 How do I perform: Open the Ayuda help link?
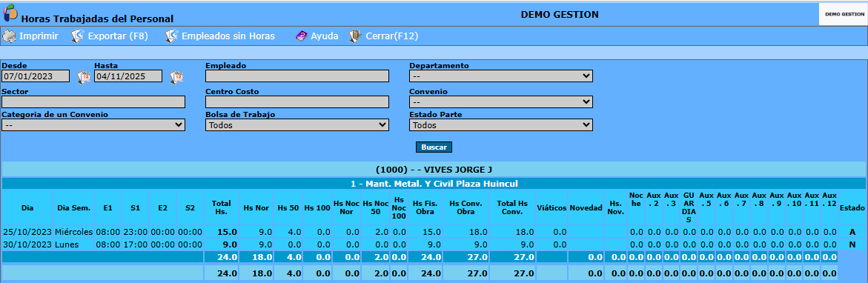(325, 36)
